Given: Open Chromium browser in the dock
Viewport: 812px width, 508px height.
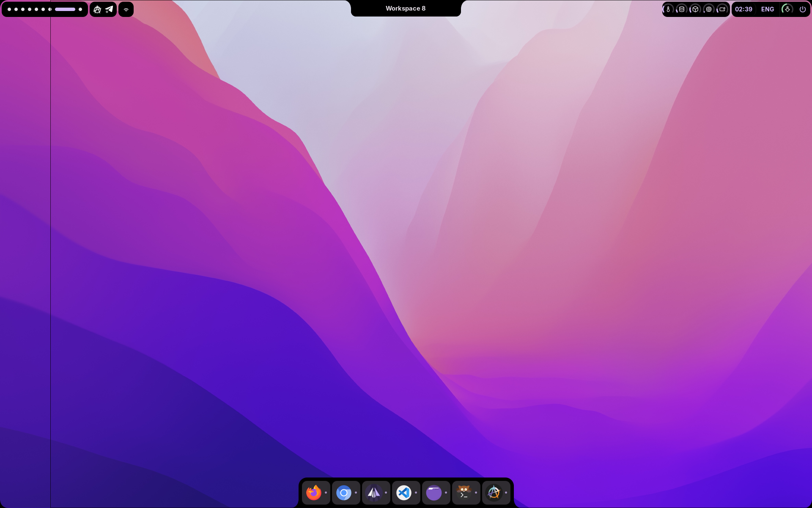Looking at the screenshot, I should (343, 492).
